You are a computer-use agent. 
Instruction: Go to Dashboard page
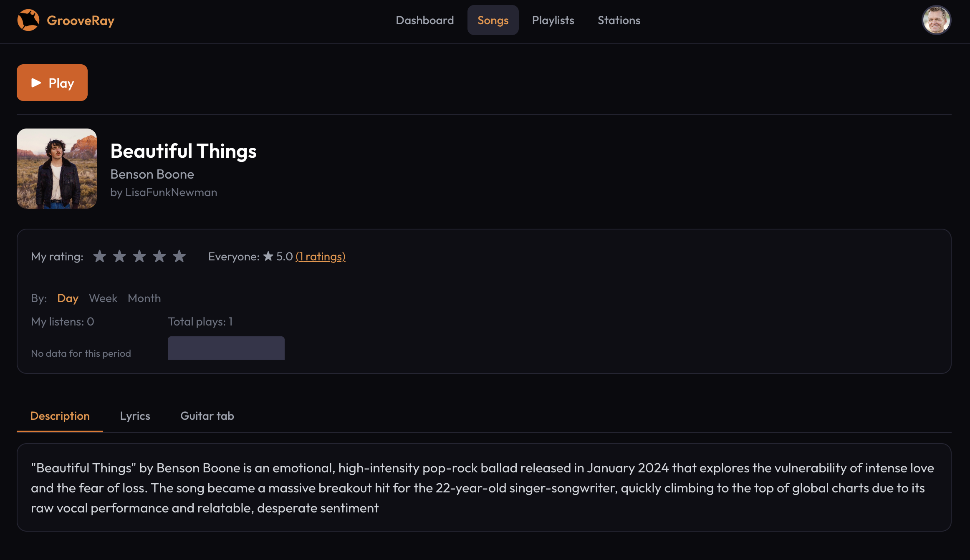click(x=424, y=20)
